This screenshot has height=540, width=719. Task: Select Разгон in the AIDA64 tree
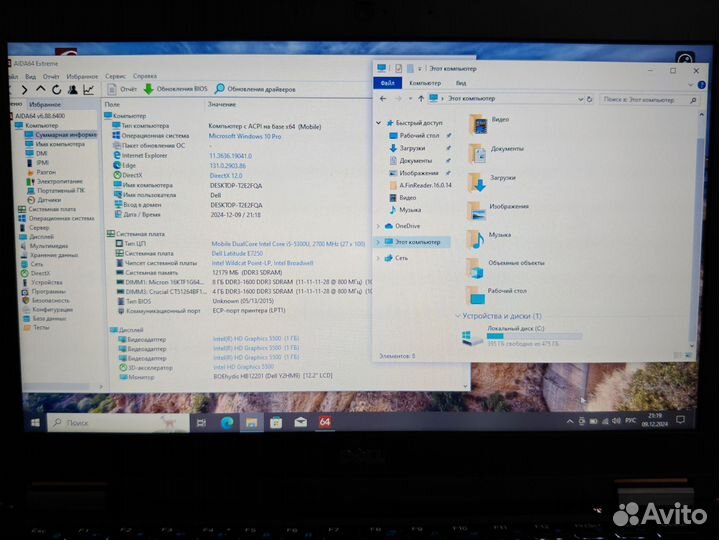(41, 172)
